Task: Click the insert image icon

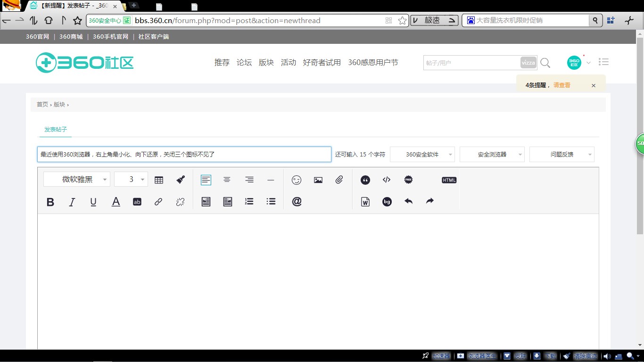Action: pos(318,180)
